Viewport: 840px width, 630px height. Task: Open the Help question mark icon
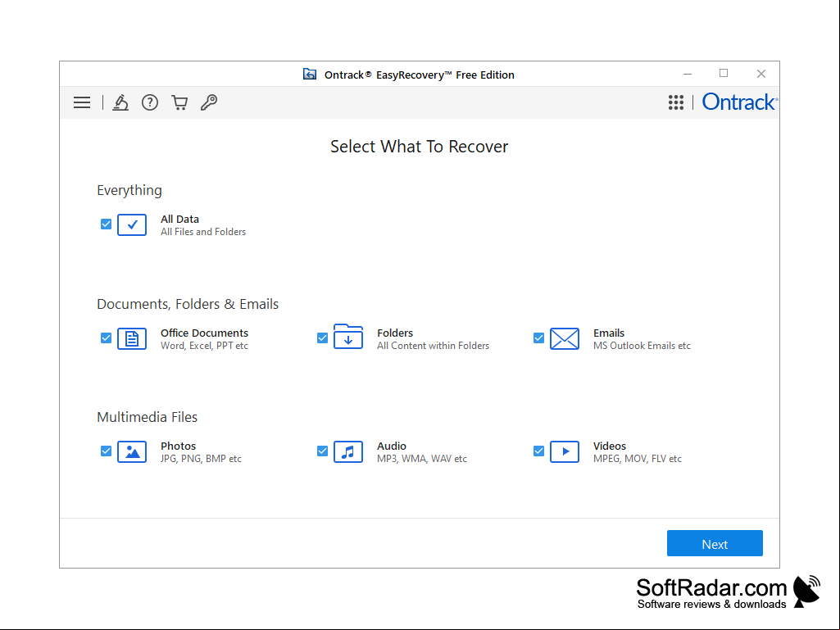(x=150, y=102)
